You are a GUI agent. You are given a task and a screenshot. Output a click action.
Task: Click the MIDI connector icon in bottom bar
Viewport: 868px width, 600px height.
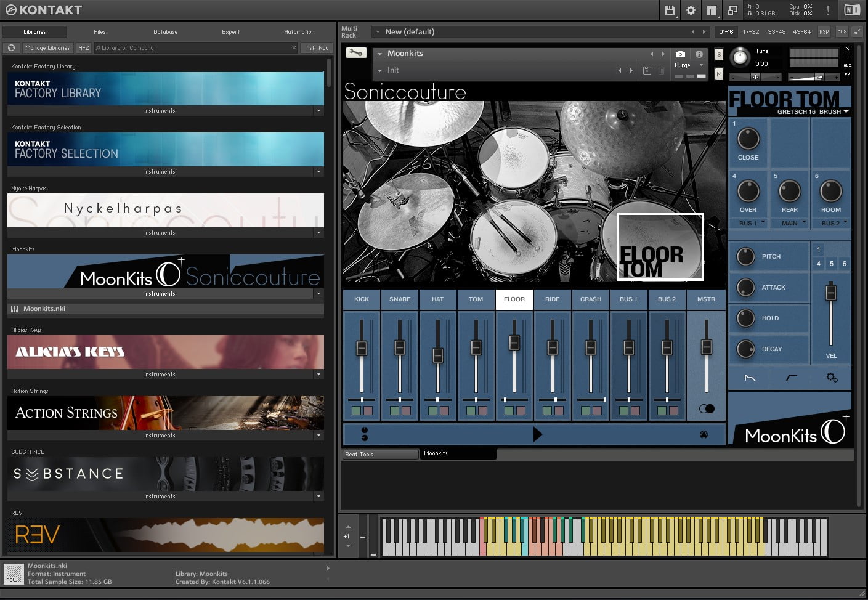coord(704,434)
